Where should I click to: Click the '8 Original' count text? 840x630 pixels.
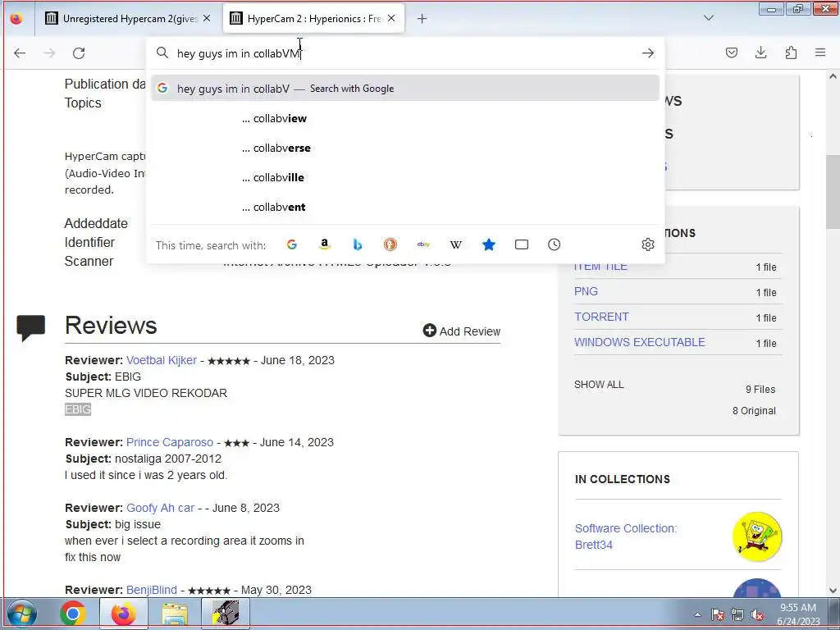754,411
